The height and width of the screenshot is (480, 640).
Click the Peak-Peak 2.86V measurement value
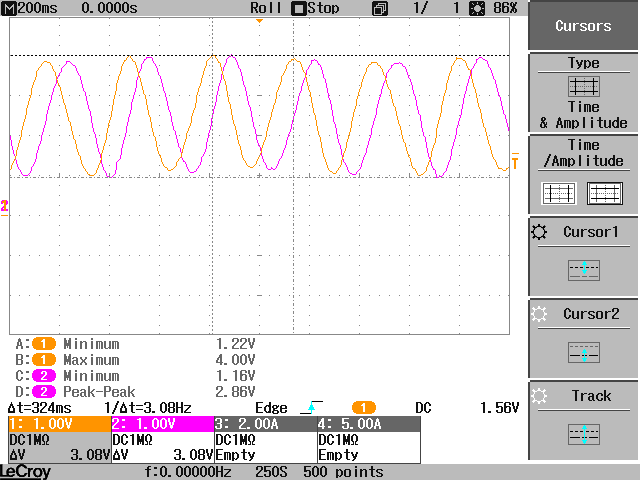coord(235,391)
